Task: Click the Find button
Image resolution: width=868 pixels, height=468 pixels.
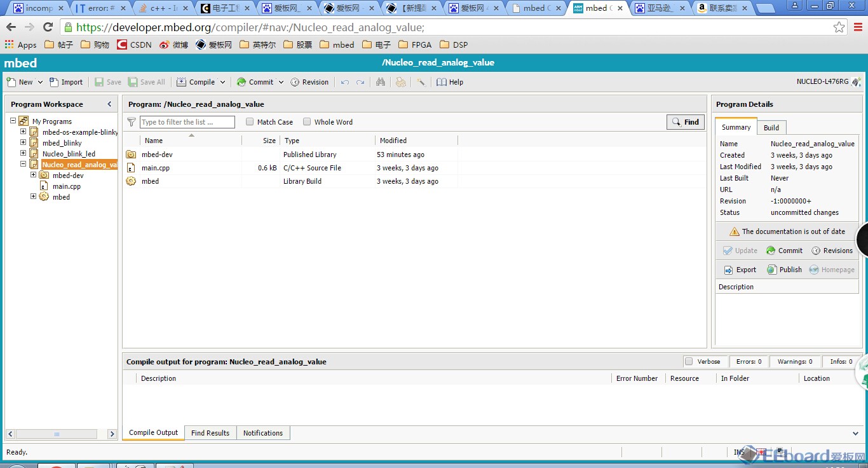Action: 686,122
